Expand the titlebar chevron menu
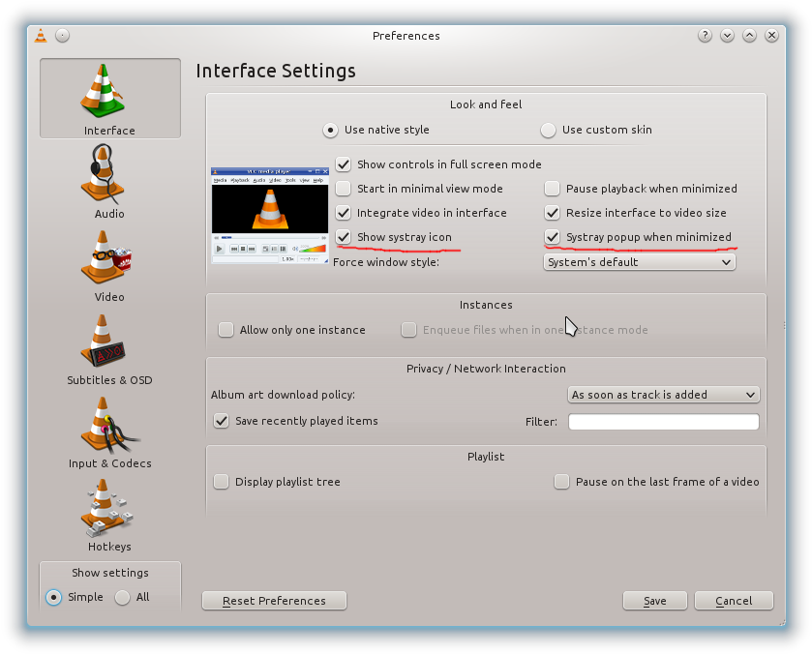The width and height of the screenshot is (812, 654). (727, 35)
